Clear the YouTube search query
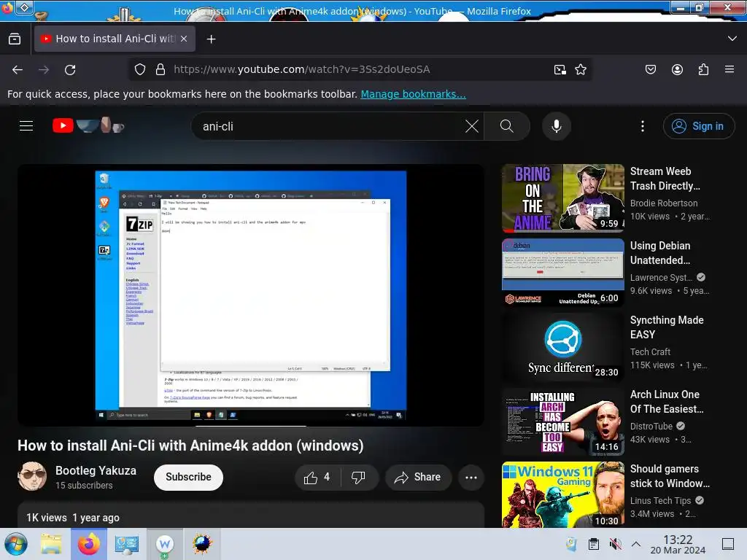Viewport: 747px width, 560px height. click(472, 126)
